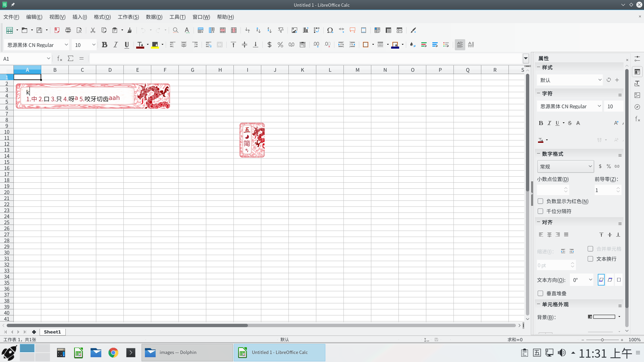Check negative numbers in red option
Viewport: 644px width, 362px height.
(x=540, y=201)
